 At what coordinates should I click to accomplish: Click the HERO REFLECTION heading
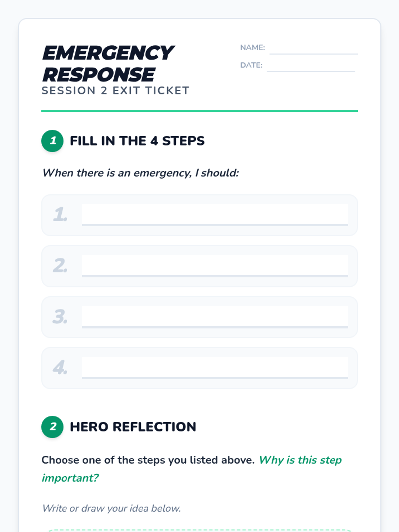(x=133, y=427)
